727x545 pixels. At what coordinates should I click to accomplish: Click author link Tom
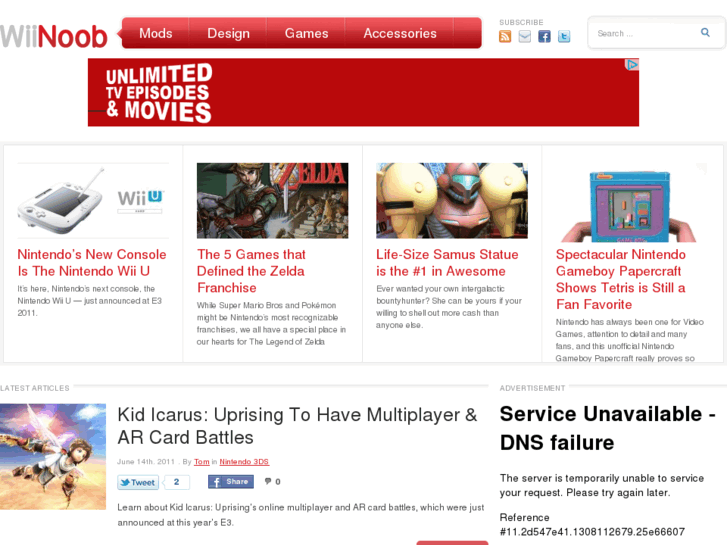[x=202, y=462]
